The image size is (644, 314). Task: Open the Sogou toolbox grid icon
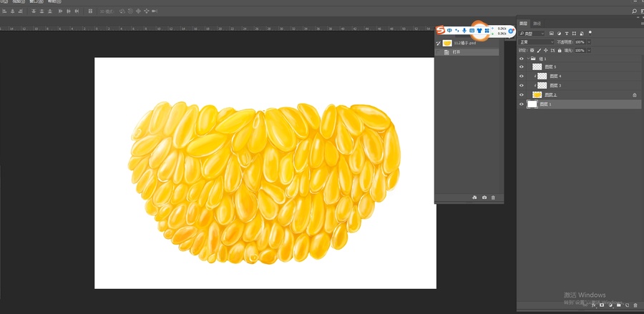click(x=487, y=30)
